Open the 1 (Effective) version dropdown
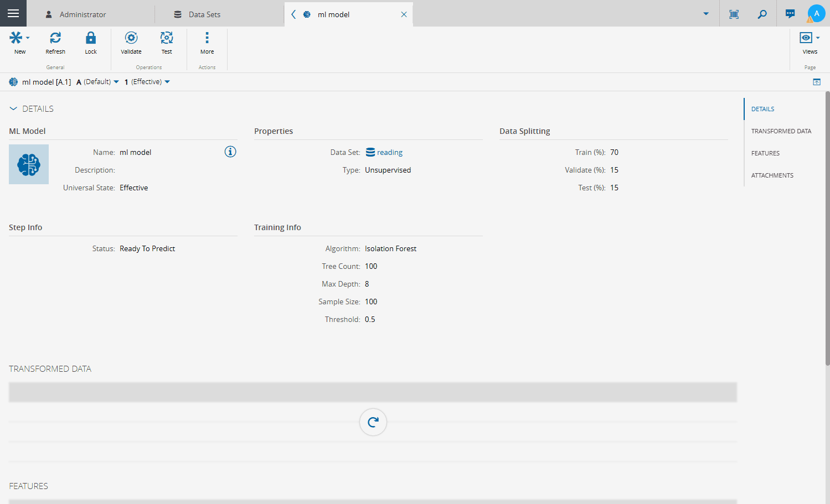830x504 pixels. (147, 82)
